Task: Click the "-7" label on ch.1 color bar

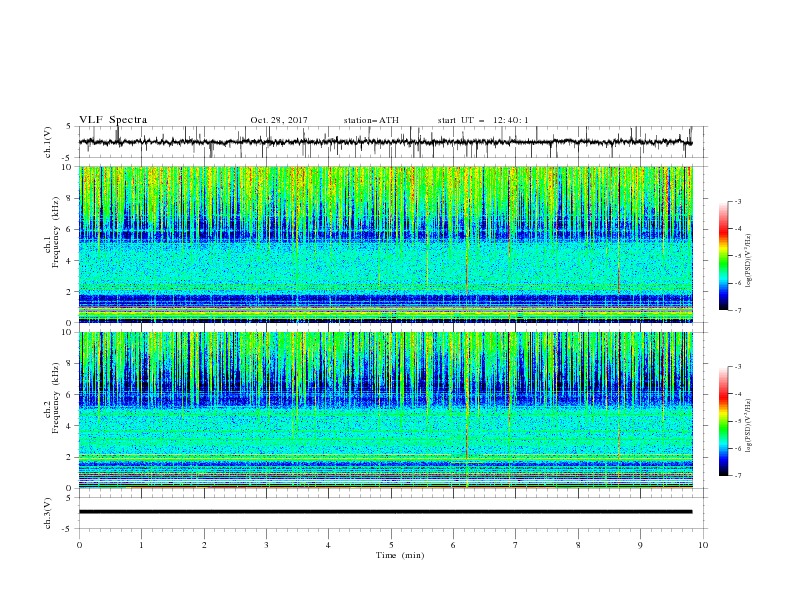Action: pyautogui.click(x=737, y=311)
